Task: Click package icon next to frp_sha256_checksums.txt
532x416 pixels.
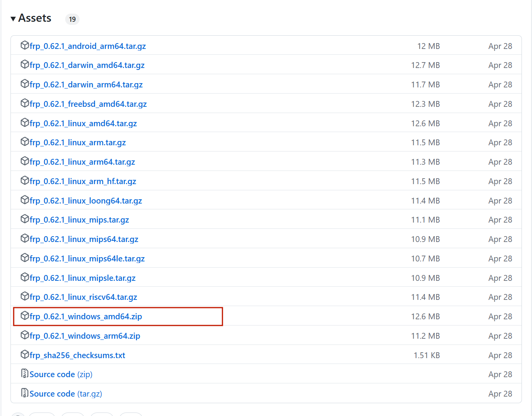Action: (25, 355)
